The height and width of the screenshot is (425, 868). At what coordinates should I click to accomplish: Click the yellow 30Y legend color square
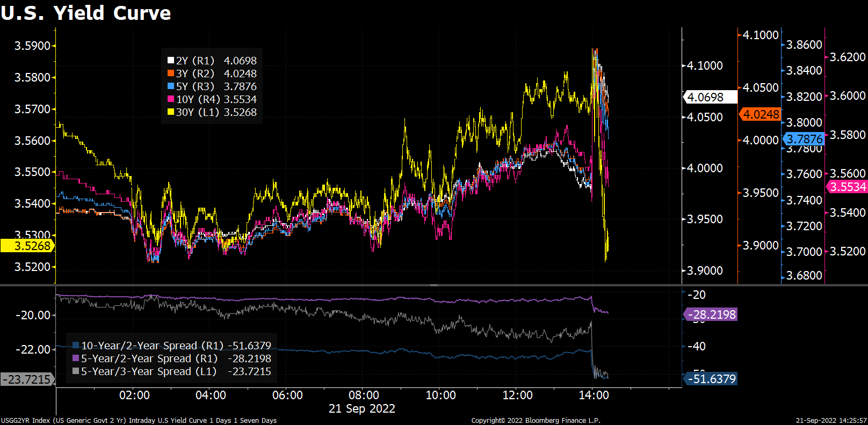pyautogui.click(x=171, y=112)
